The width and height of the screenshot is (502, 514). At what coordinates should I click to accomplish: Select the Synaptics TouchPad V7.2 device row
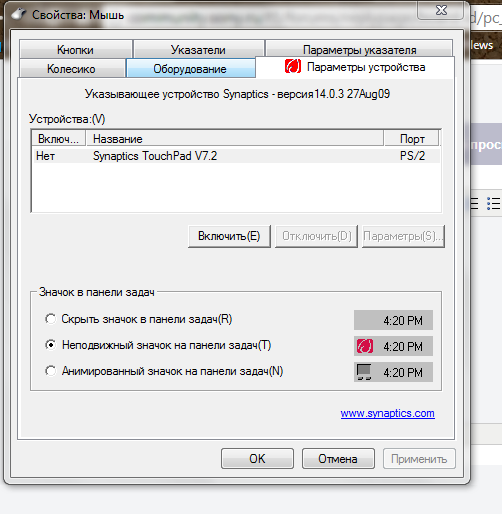click(236, 156)
